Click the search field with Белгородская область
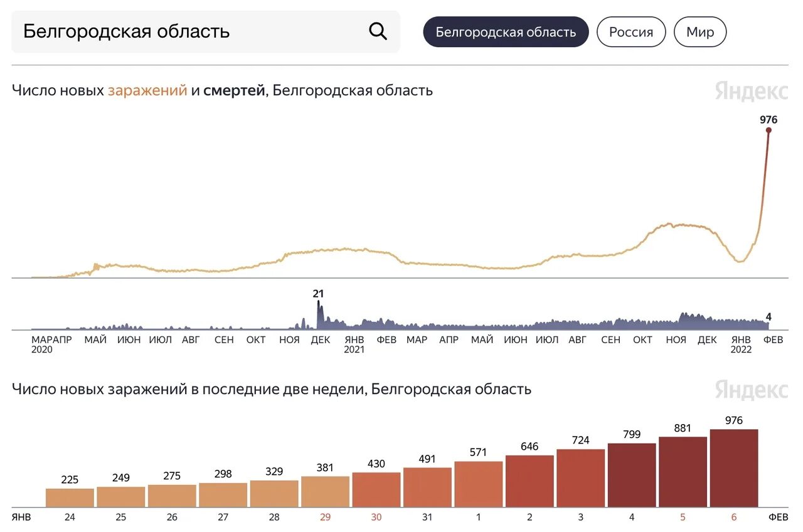The width and height of the screenshot is (803, 532). pyautogui.click(x=188, y=31)
